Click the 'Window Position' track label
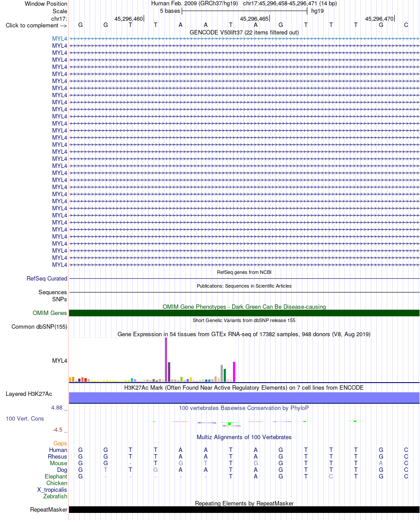The width and height of the screenshot is (420, 520). point(46,4)
